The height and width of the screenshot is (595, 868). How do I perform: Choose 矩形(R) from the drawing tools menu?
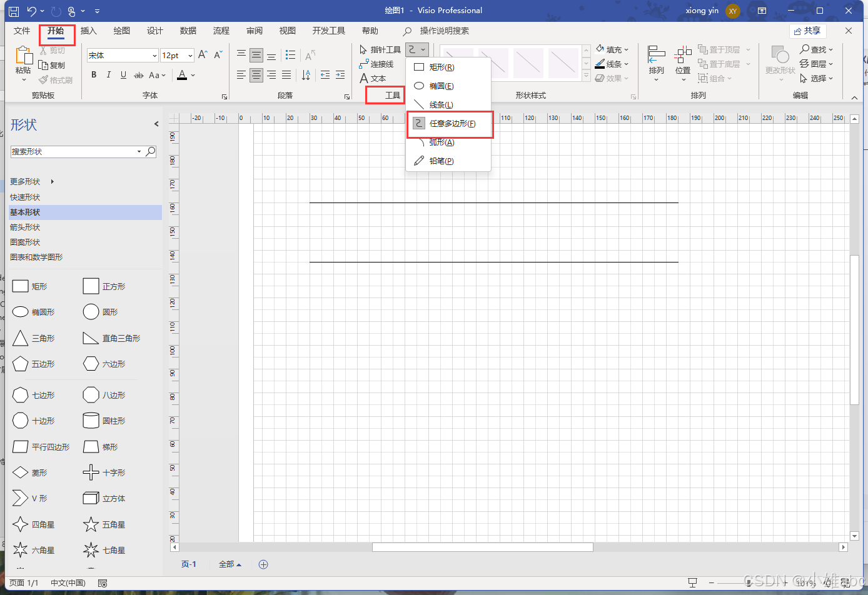coord(448,67)
